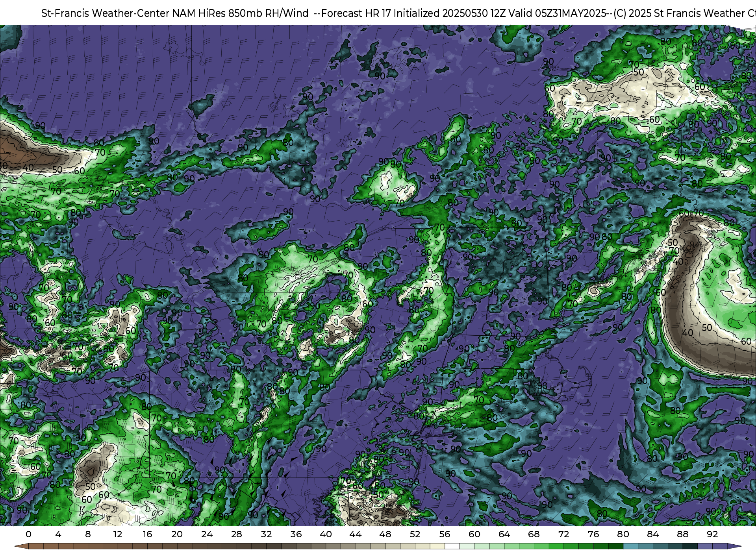Click the colorbar tick label 0
This screenshot has height=551, width=756.
coord(28,534)
